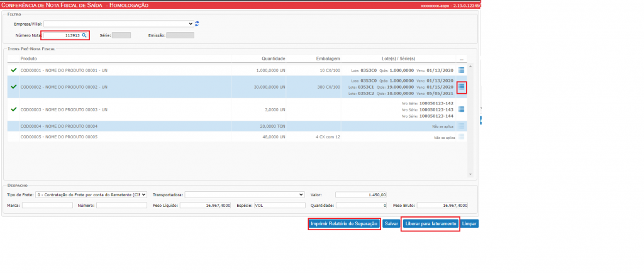Click Liberar para faturamento button
This screenshot has height=273, width=644.
tap(430, 224)
